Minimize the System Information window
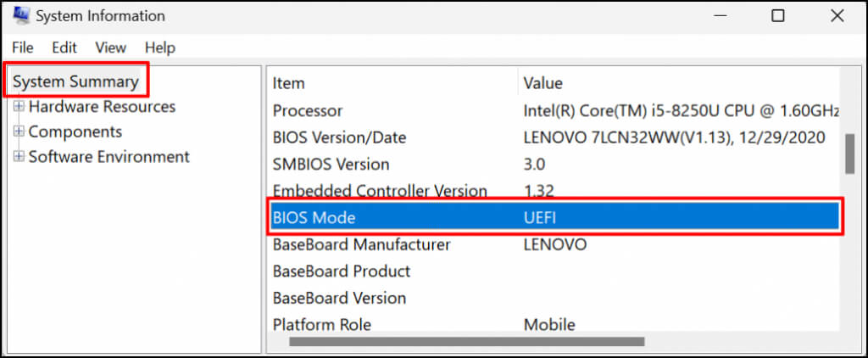868x358 pixels. click(721, 16)
